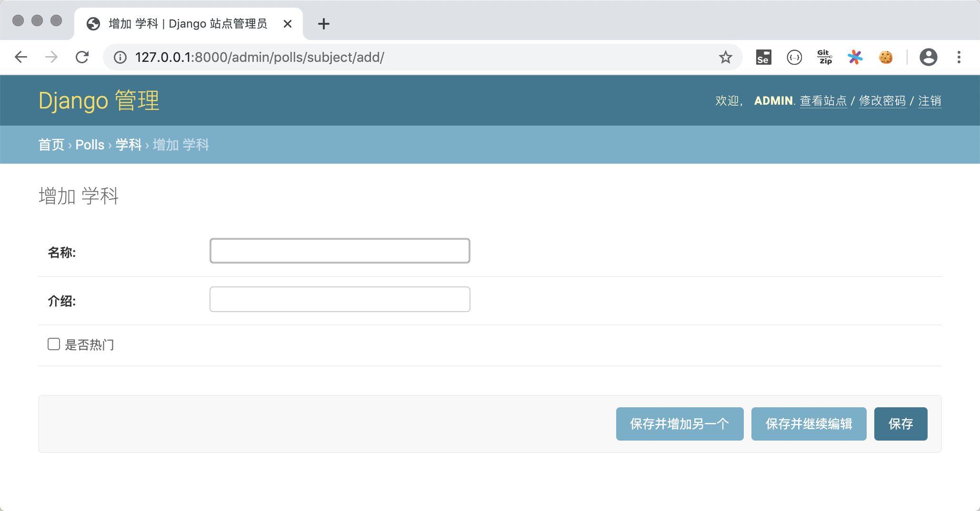Go to 首页 in the breadcrumb
This screenshot has height=511, width=980.
click(x=51, y=145)
